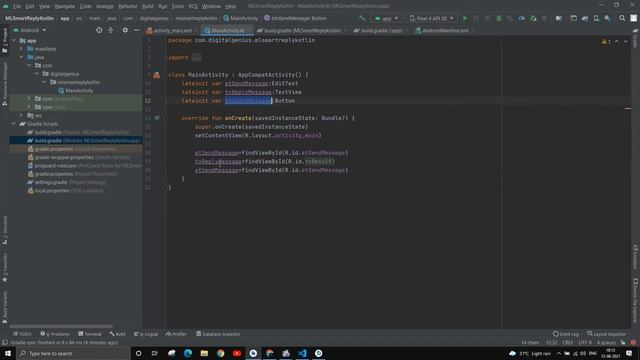This screenshot has height=360, width=640.
Task: Click the MainActivity breadcrumb in navigation bar
Action: (x=240, y=18)
